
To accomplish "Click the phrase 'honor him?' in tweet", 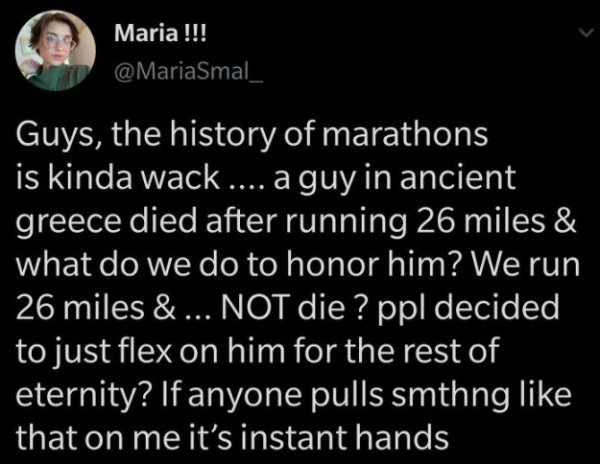I will (x=368, y=265).
